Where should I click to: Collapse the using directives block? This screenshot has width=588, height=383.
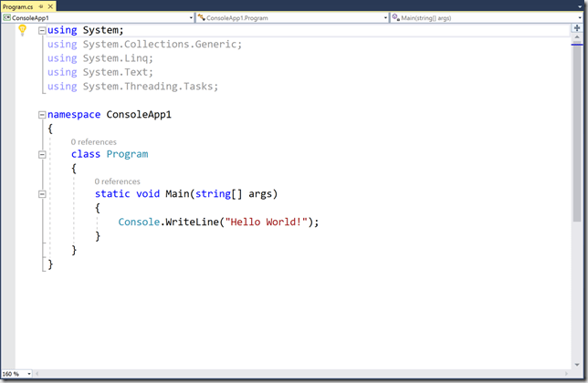coord(42,31)
